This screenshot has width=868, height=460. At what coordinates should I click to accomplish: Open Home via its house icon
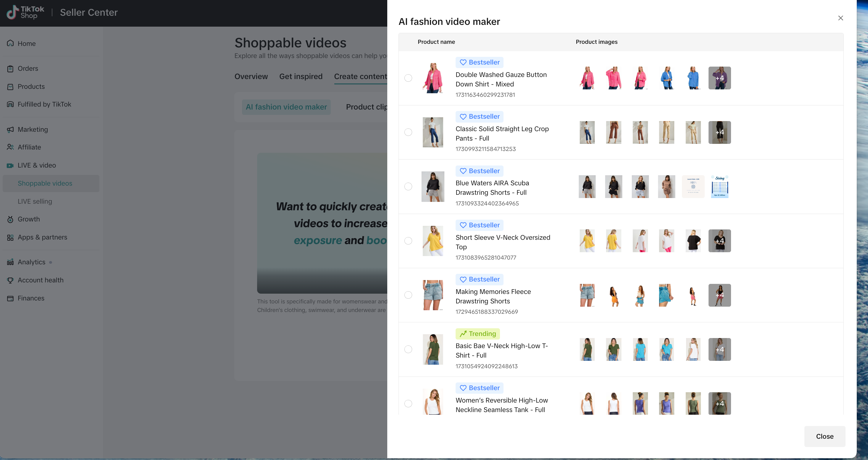coord(10,43)
